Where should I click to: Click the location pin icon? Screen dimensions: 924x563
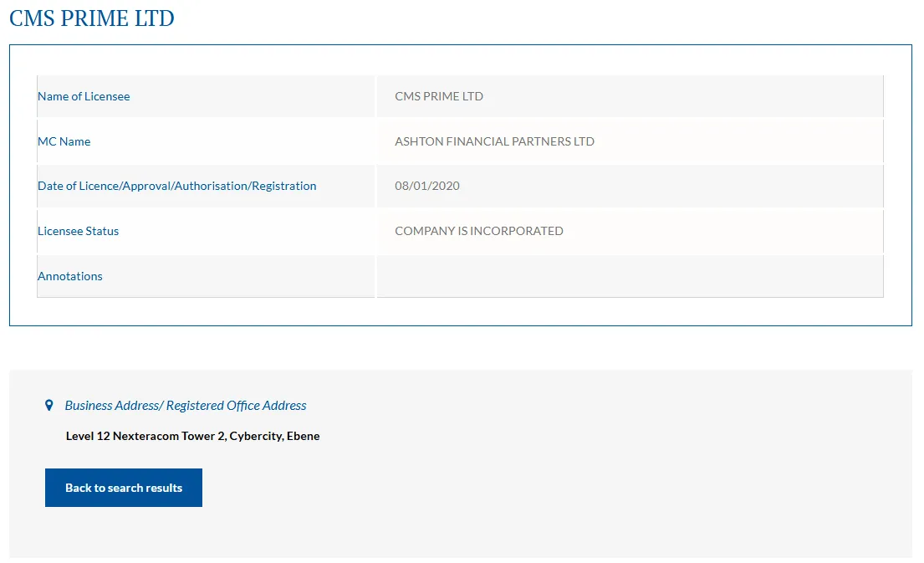point(49,406)
